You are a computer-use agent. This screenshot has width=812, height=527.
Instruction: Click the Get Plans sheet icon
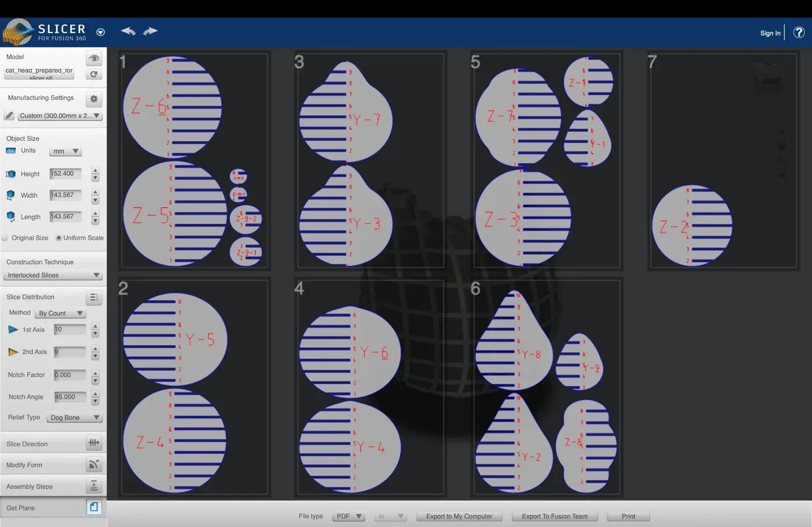(94, 507)
